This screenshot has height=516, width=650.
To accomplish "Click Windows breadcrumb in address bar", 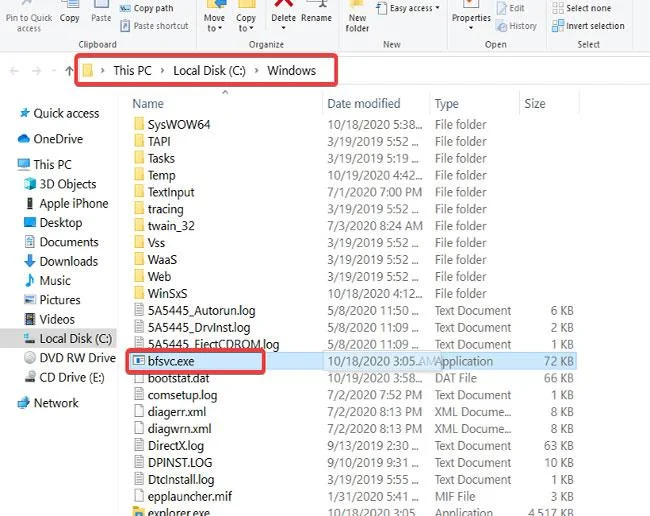I will [x=291, y=70].
